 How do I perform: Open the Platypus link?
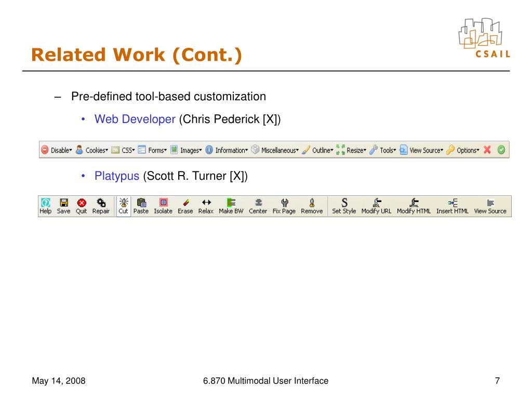117,176
